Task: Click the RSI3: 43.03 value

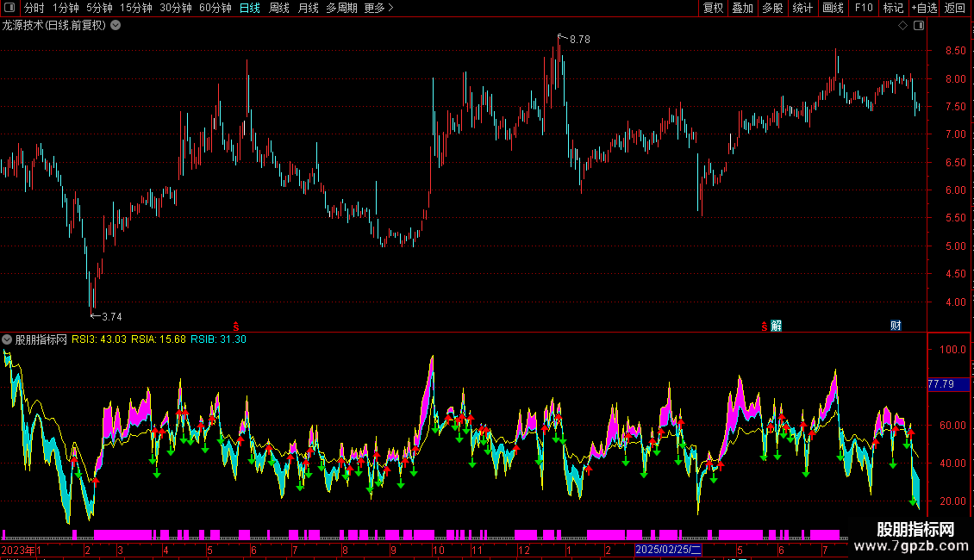Action: coord(99,339)
